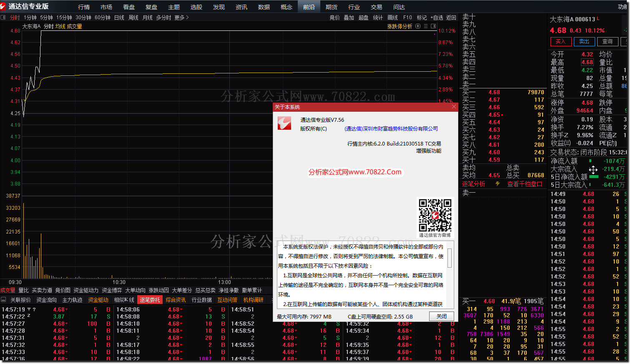
Task: Open the 期货 menu
Action: [x=332, y=7]
